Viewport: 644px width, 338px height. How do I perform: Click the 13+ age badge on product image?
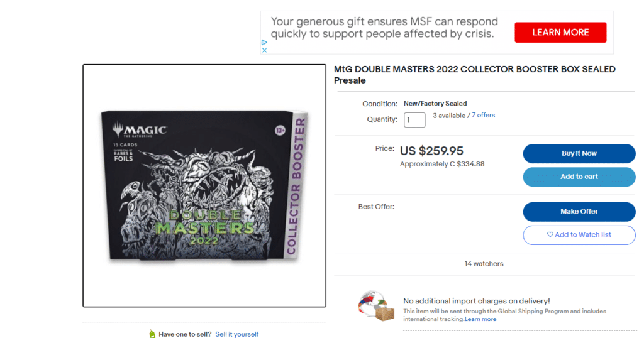click(x=280, y=131)
